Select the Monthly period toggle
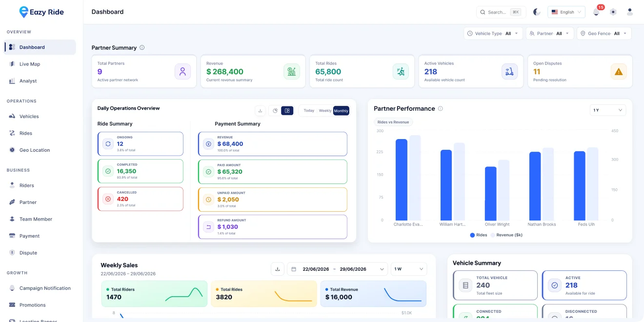The height and width of the screenshot is (322, 644). [x=341, y=111]
